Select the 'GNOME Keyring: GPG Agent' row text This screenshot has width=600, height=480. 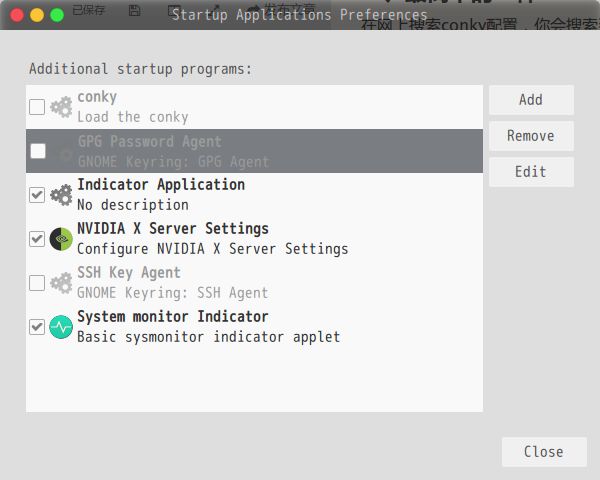[173, 162]
